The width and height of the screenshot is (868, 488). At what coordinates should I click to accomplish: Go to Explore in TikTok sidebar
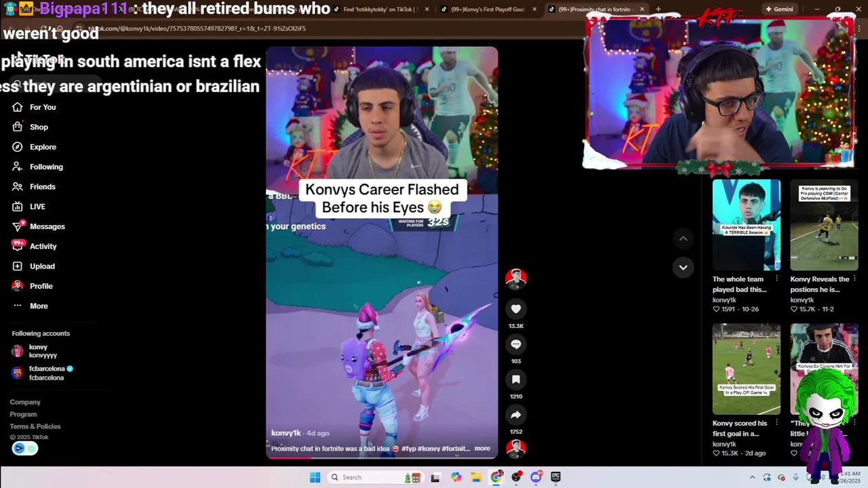point(43,147)
